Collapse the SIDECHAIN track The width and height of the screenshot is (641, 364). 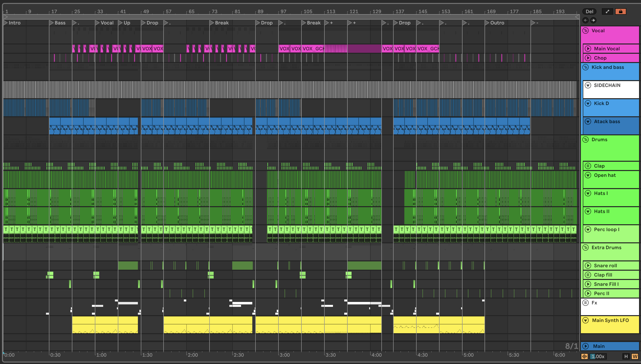pos(588,85)
